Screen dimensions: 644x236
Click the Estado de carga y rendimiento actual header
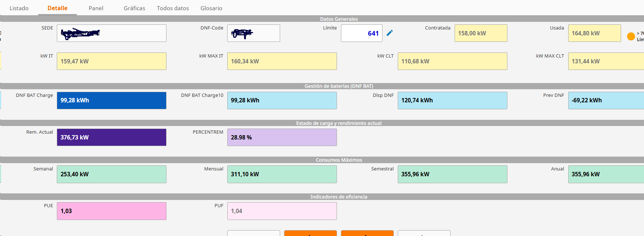(x=339, y=123)
